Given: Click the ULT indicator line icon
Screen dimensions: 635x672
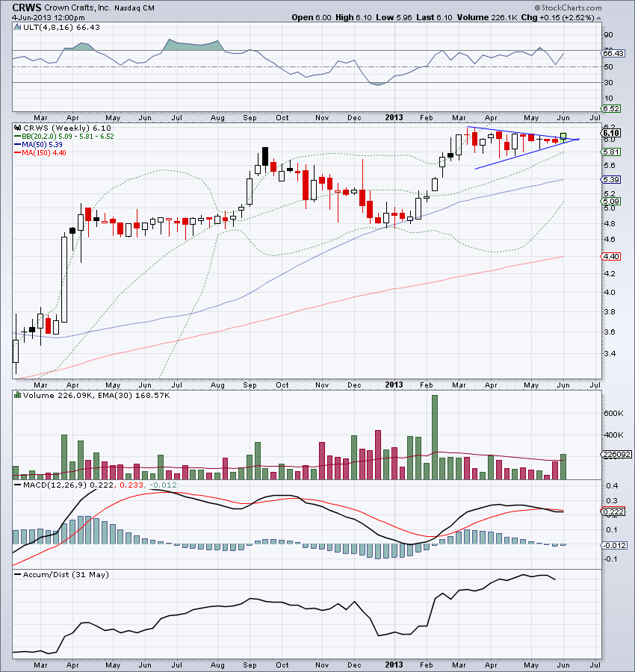Looking at the screenshot, I should click(x=18, y=27).
